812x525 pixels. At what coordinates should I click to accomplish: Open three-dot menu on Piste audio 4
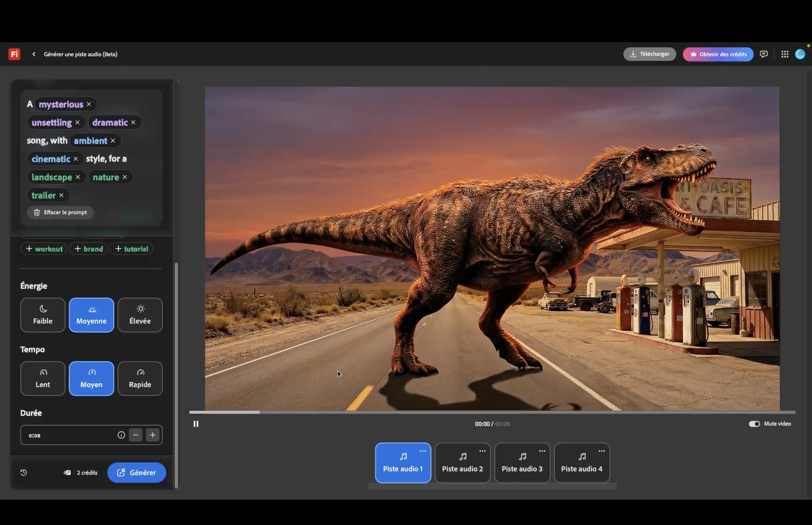602,451
